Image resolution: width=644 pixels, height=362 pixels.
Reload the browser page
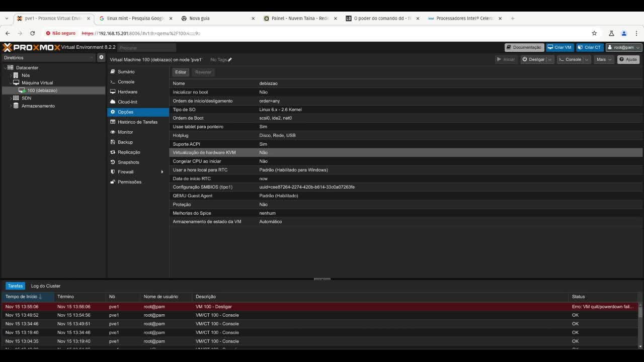(x=33, y=33)
